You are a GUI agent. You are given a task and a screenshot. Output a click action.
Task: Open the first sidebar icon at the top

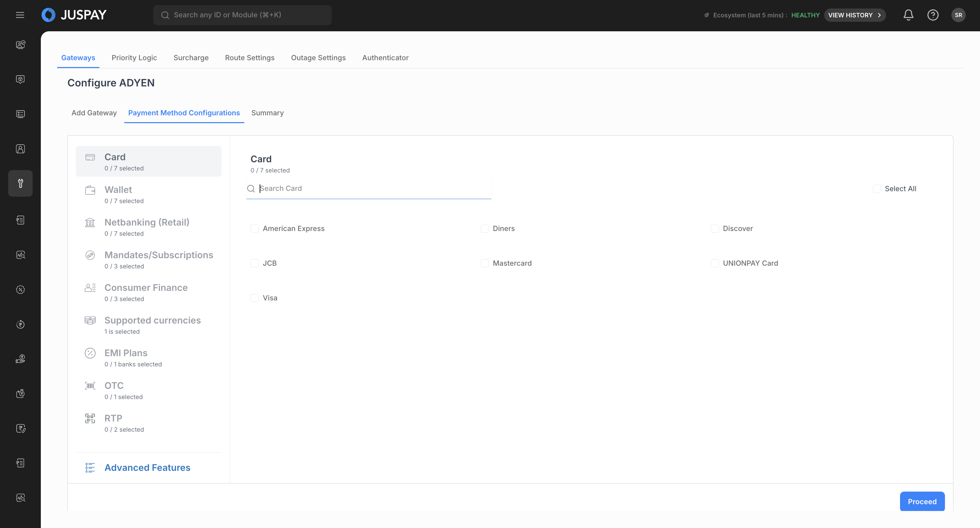20,45
